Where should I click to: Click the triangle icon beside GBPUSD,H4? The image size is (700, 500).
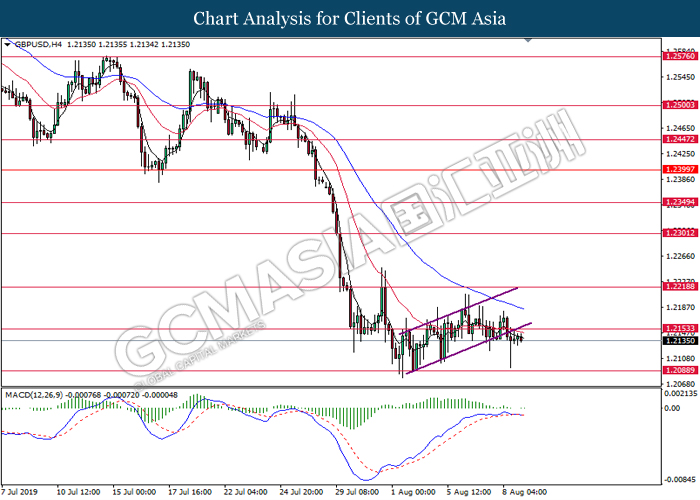8,45
